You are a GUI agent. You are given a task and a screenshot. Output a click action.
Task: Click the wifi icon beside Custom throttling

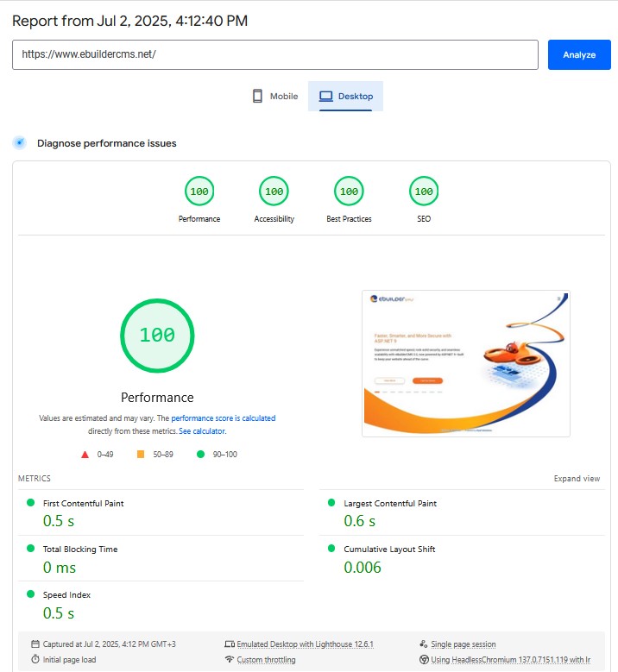[229, 660]
